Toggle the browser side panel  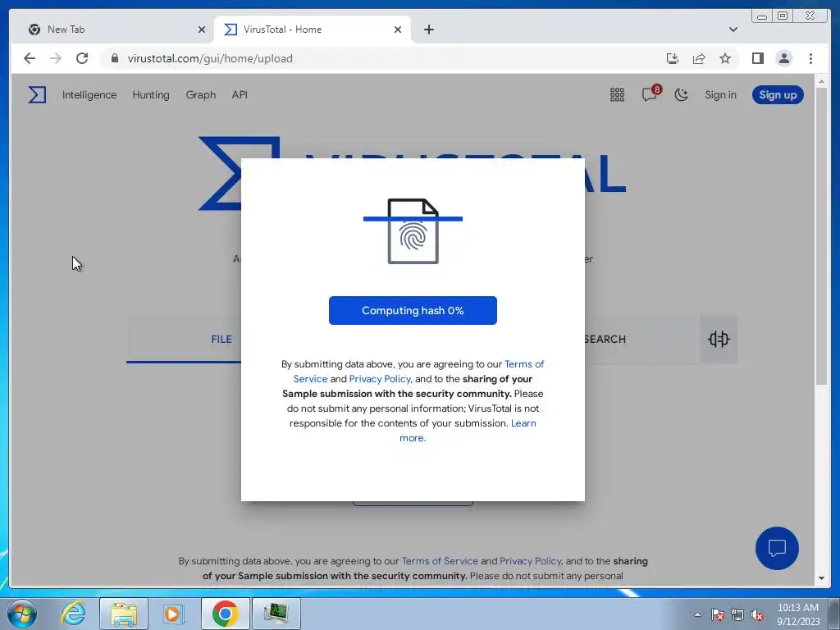click(757, 58)
